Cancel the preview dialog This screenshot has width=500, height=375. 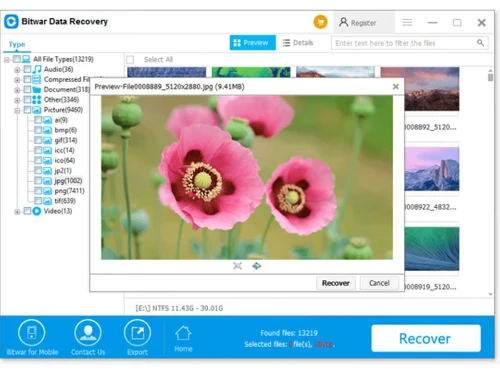[379, 283]
